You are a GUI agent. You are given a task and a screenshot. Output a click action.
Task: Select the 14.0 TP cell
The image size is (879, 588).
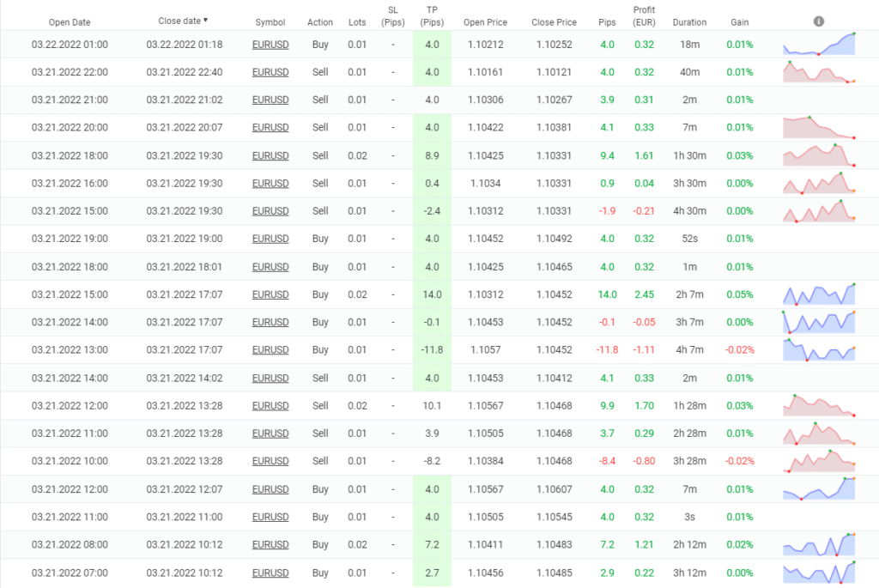(x=433, y=294)
